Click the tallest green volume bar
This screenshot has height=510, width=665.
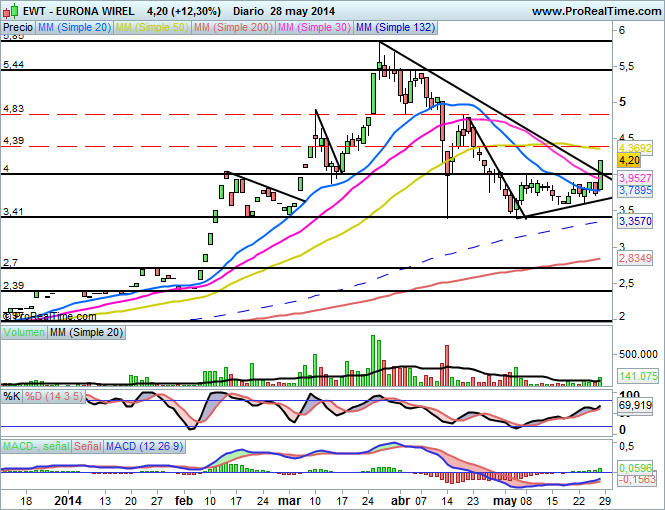[373, 360]
